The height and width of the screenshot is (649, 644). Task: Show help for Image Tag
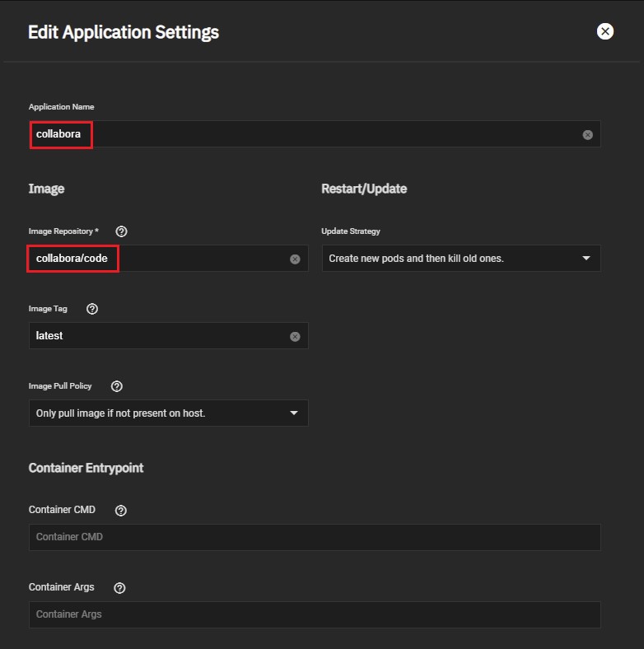92,309
